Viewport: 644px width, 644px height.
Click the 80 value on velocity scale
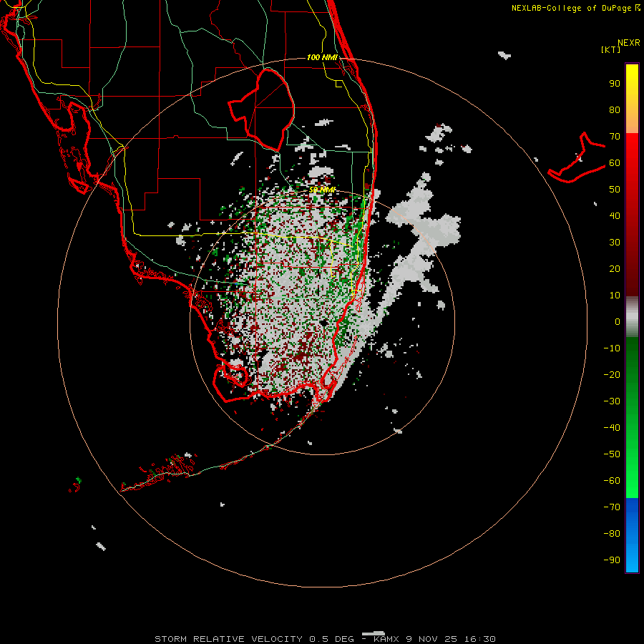[615, 110]
